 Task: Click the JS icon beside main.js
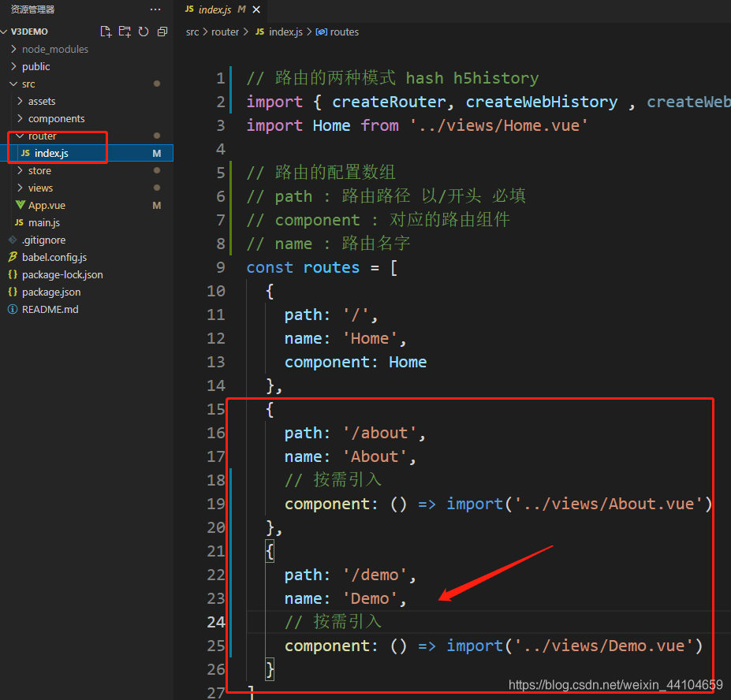(x=19, y=223)
